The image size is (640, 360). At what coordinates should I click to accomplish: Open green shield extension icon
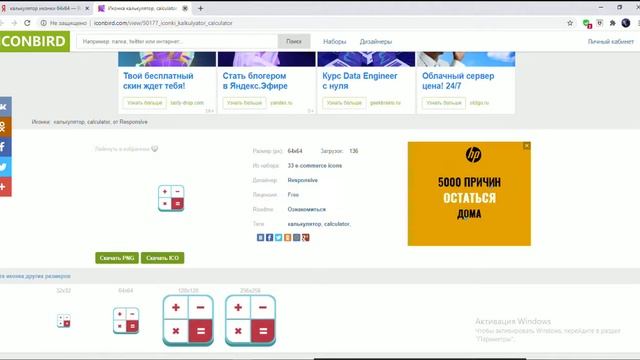pos(587,23)
